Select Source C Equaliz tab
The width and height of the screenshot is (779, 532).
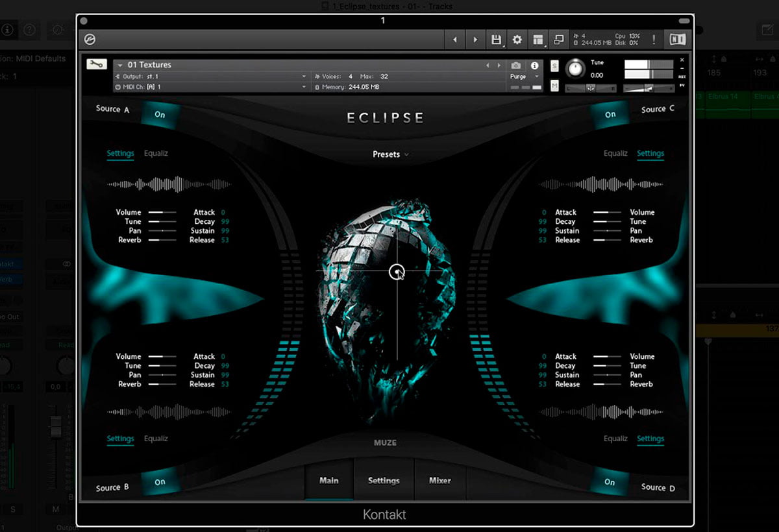tap(615, 154)
